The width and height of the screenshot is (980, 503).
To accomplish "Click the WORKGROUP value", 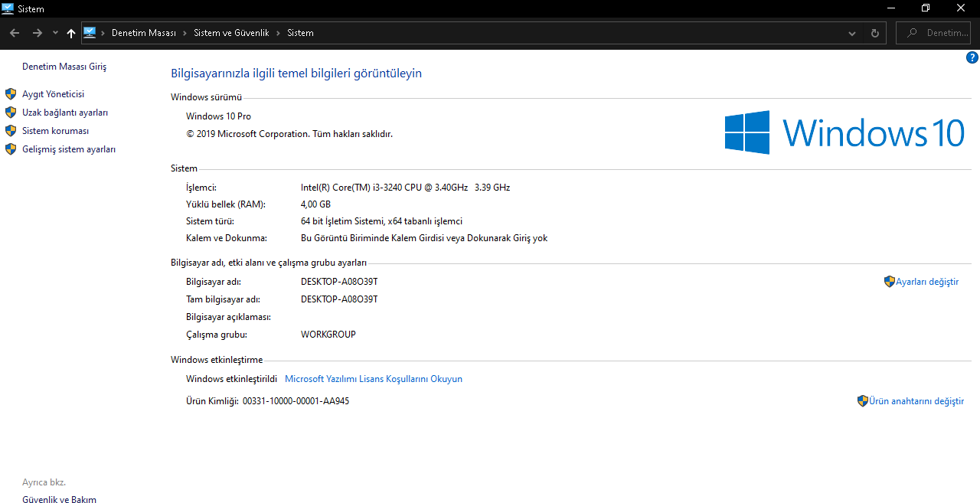I will [x=328, y=335].
